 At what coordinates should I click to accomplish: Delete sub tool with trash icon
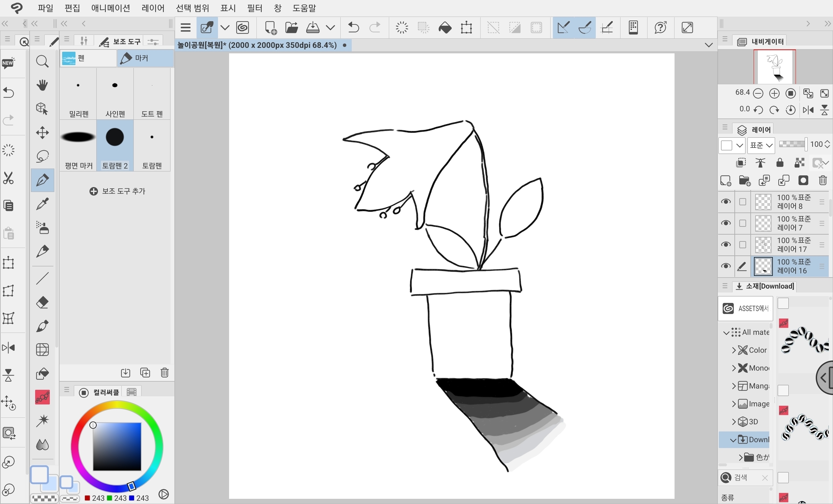165,372
